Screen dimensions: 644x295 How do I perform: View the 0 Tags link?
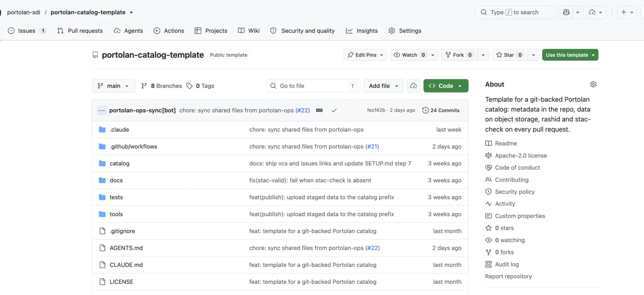coord(200,86)
